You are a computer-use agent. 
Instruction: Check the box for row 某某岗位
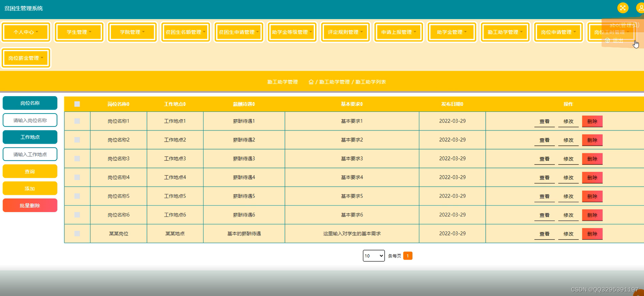pos(77,233)
